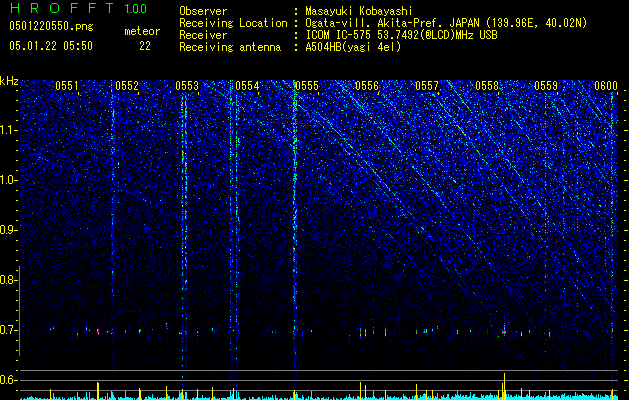Click the 0557 time marker

click(x=427, y=85)
